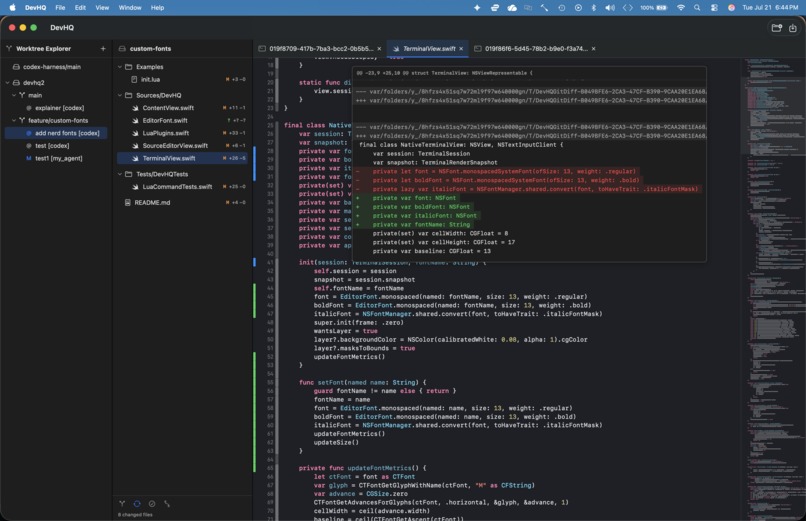Click the Swift icon on the TerminalView.swift tab
This screenshot has height=521, width=806.
pyautogui.click(x=396, y=48)
